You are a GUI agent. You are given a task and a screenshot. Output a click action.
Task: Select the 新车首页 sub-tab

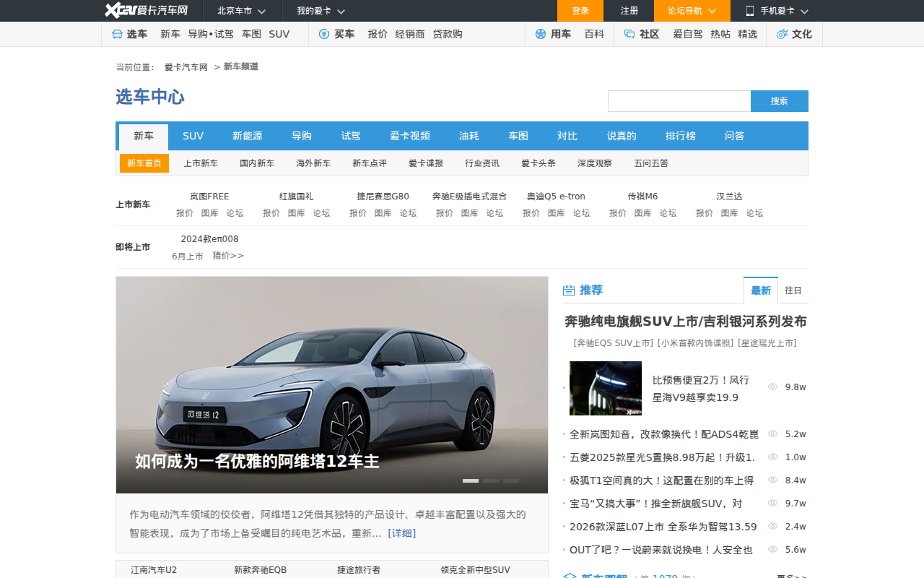pos(144,163)
